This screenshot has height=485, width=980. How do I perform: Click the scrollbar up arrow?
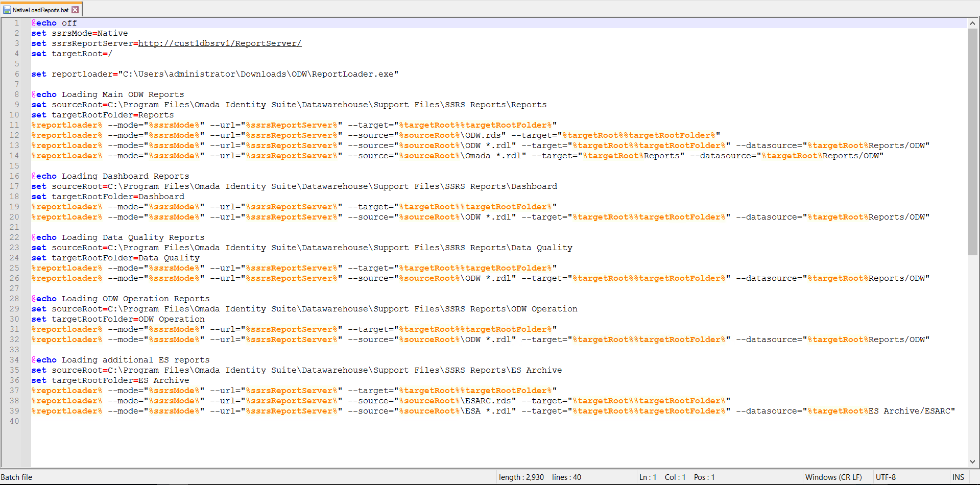[972, 23]
